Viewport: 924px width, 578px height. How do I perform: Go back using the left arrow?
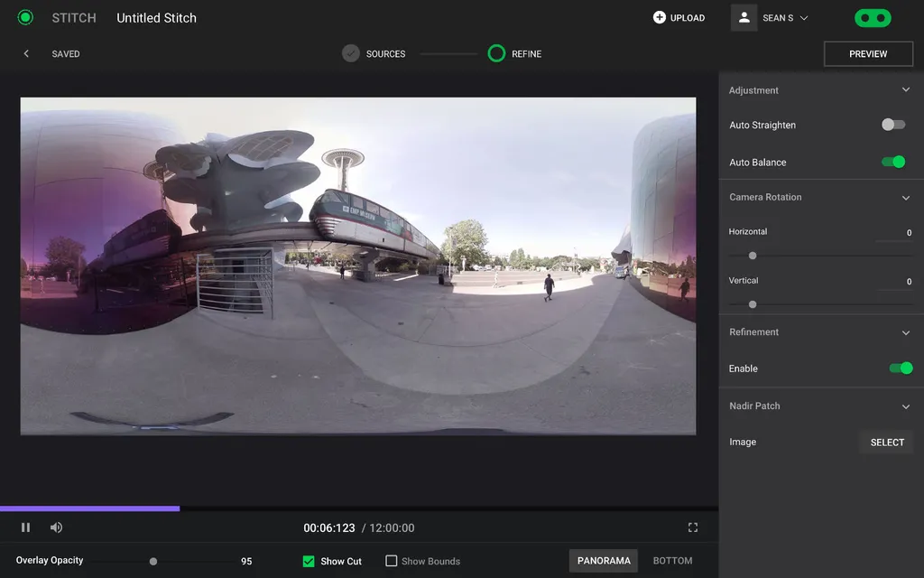click(x=26, y=54)
